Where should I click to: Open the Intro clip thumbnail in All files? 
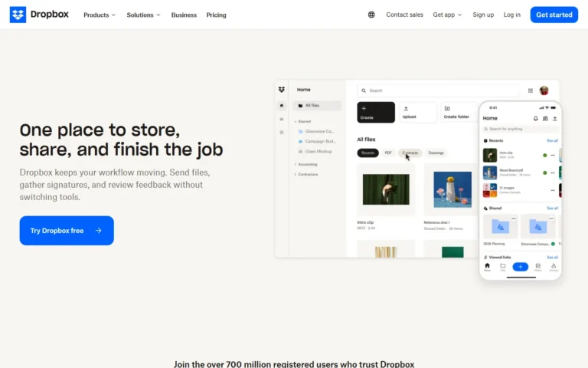tap(386, 189)
